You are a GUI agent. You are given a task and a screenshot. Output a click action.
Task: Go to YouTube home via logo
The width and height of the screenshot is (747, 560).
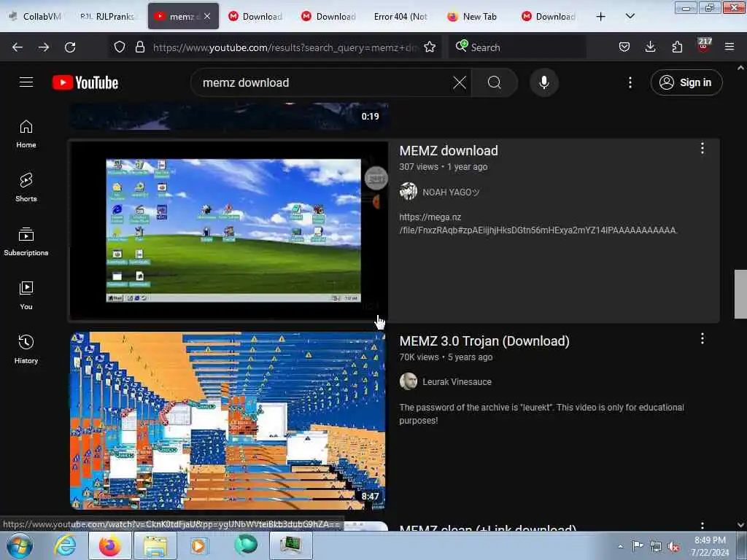pyautogui.click(x=85, y=82)
